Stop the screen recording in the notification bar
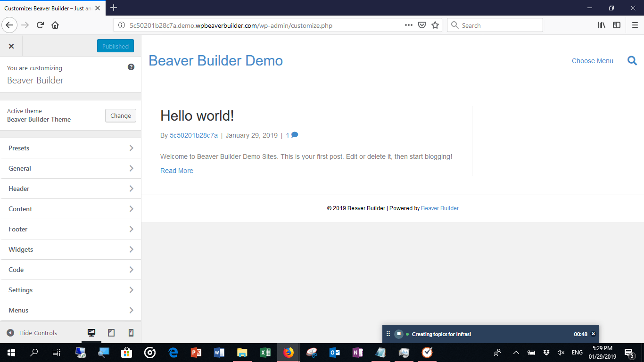The width and height of the screenshot is (644, 362). pos(399,334)
